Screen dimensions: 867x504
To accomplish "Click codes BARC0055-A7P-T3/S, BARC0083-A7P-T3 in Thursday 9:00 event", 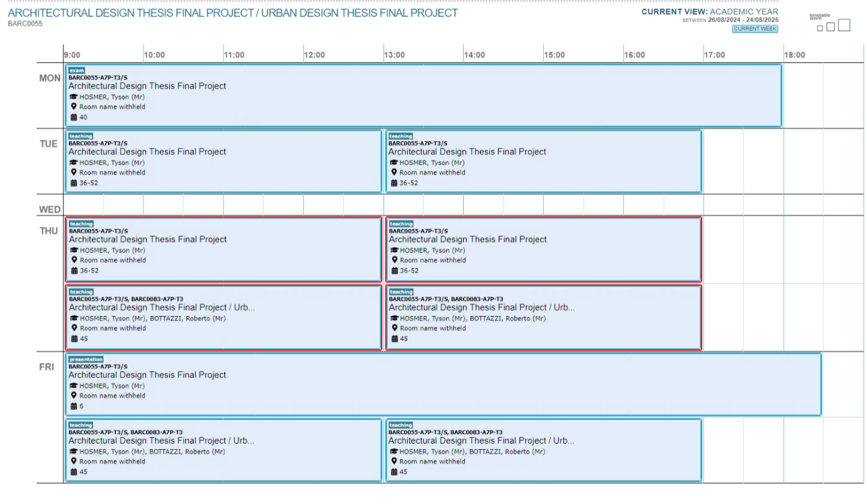I will pos(126,299).
